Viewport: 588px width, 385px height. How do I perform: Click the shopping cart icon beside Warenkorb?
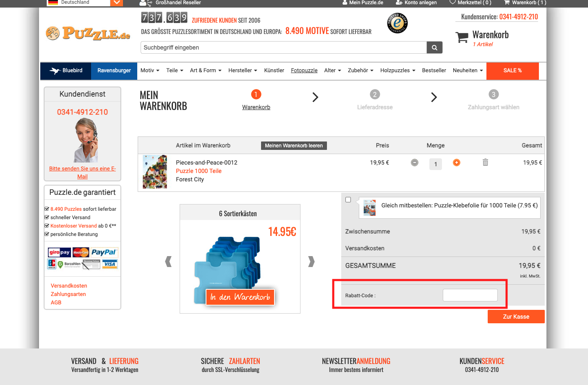click(462, 37)
